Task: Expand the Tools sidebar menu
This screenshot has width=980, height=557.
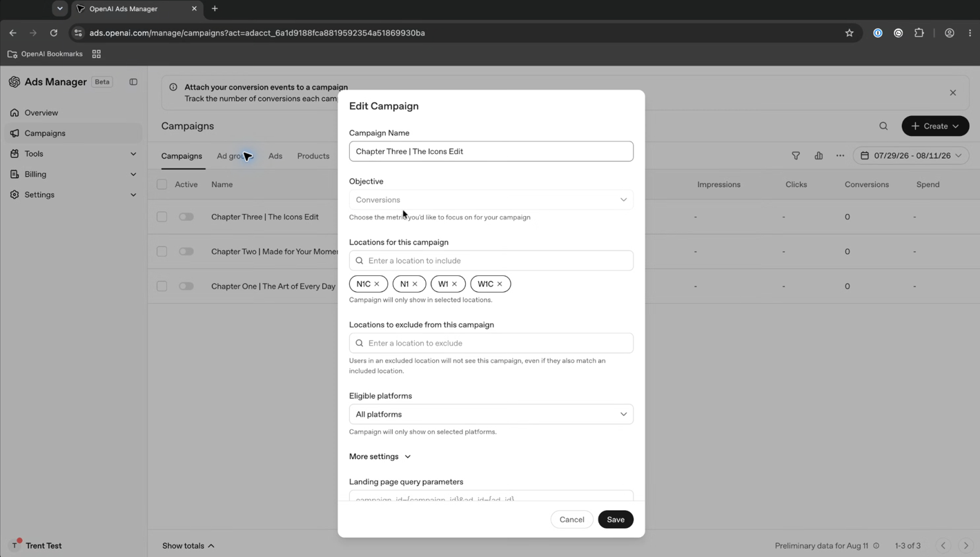Action: click(x=75, y=154)
